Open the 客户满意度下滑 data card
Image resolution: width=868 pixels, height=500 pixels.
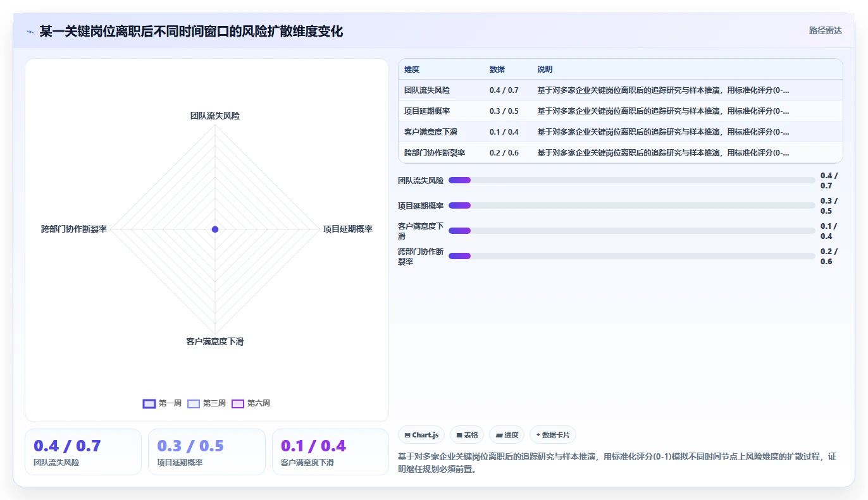click(330, 452)
